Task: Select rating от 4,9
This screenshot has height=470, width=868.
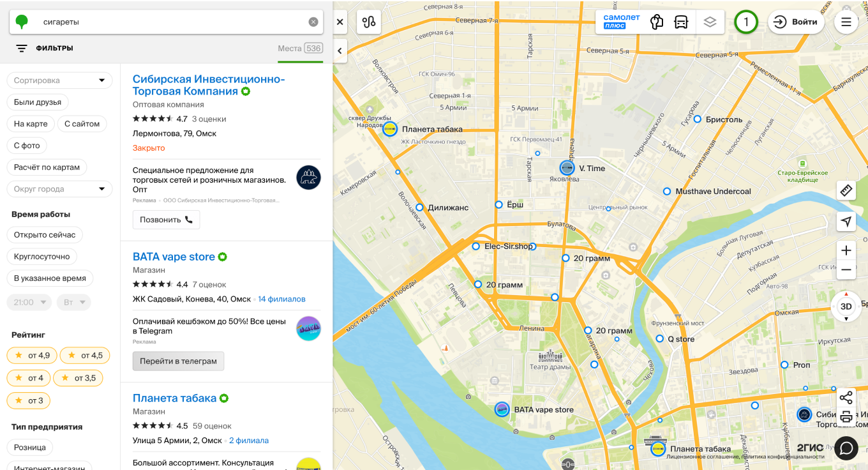Action: [x=32, y=356]
